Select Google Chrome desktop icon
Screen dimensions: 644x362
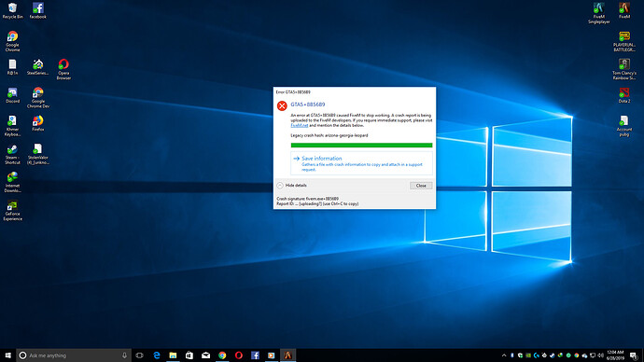point(12,41)
